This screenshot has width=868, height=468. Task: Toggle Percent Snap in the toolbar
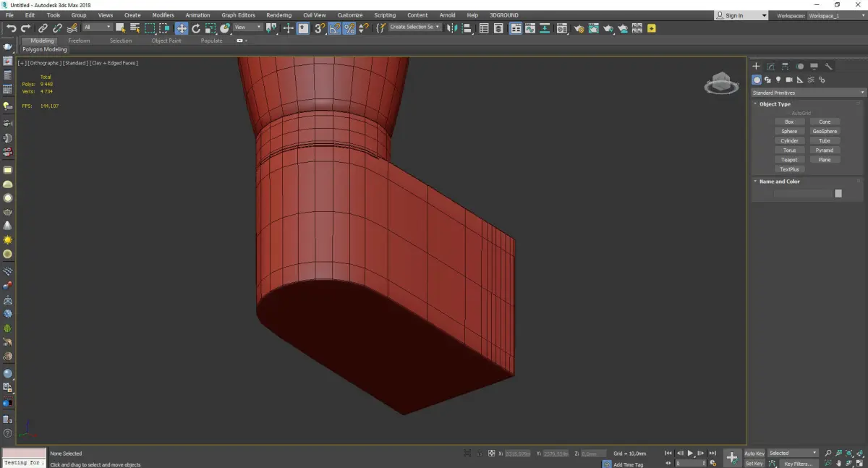[x=349, y=28]
